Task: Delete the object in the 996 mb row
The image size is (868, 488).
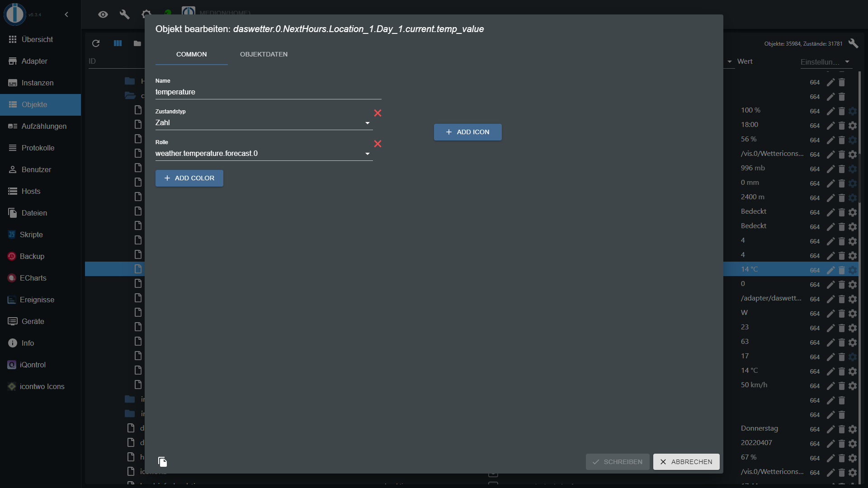Action: (x=841, y=169)
